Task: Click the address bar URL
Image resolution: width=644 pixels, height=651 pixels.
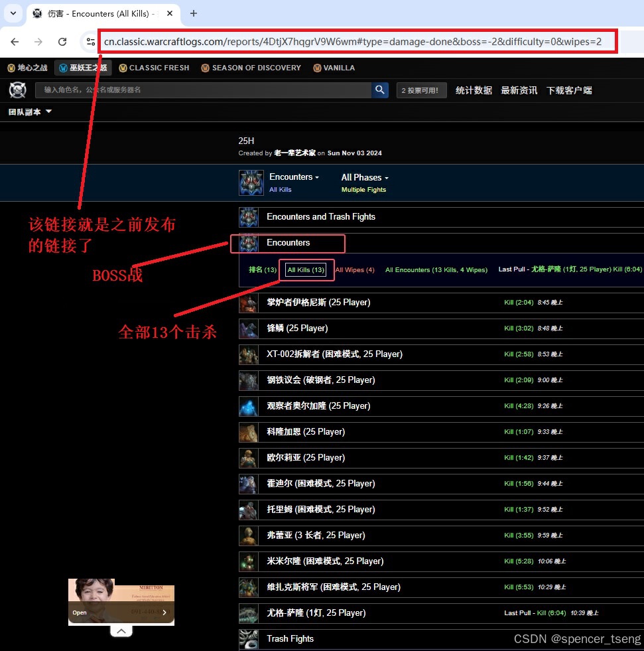Action: pyautogui.click(x=353, y=42)
